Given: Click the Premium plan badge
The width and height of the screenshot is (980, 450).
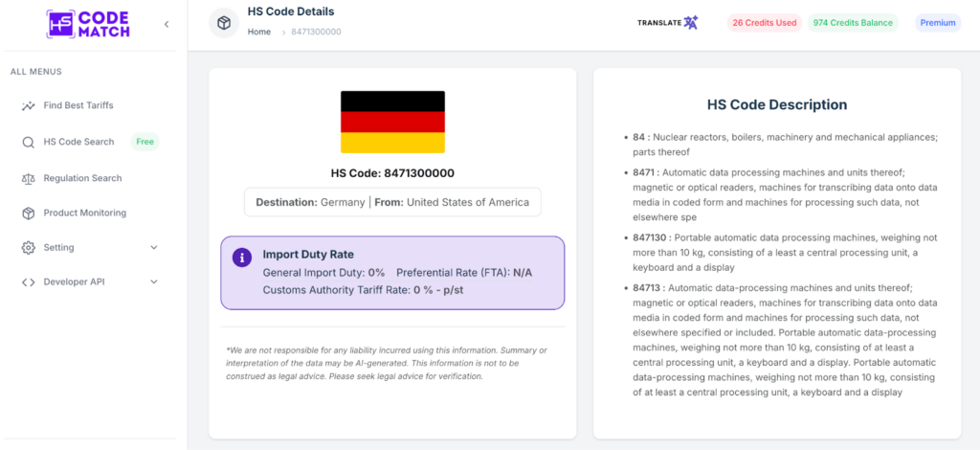Looking at the screenshot, I should (x=938, y=23).
